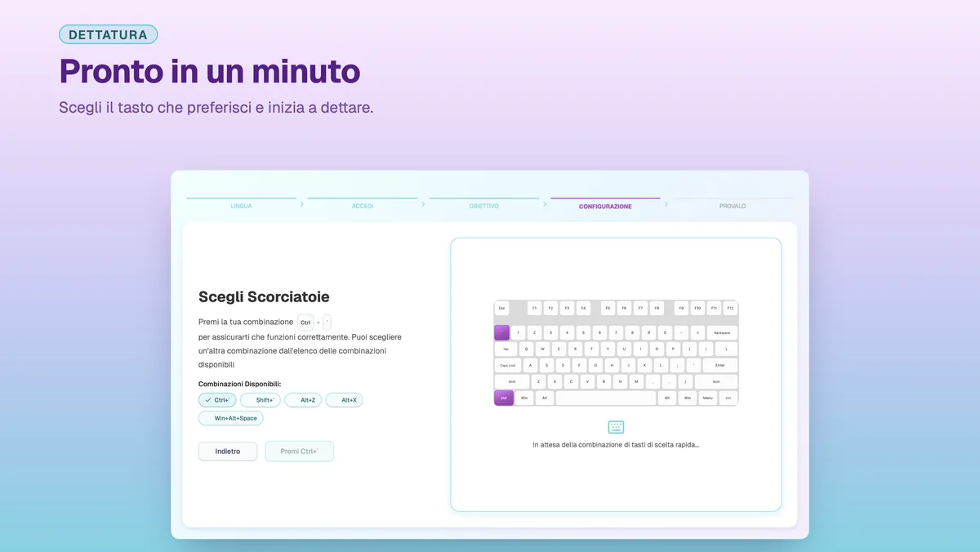Select the Alt+X combination chip
The width and height of the screenshot is (980, 552).
345,400
